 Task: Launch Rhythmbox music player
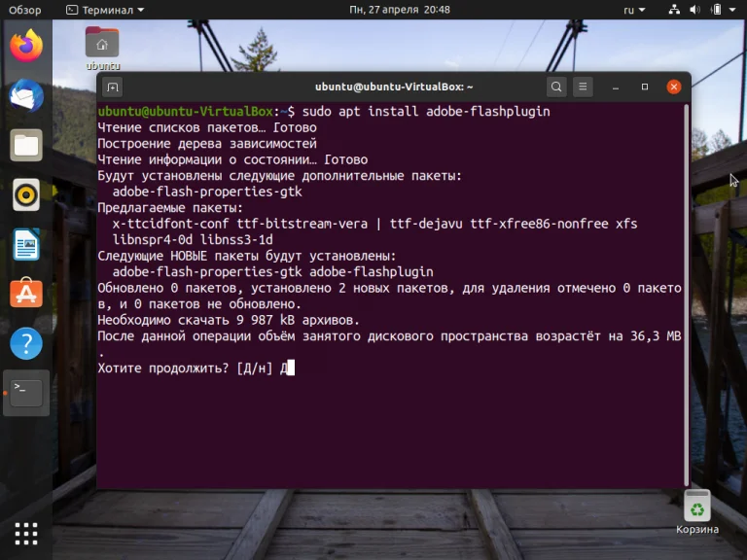[x=26, y=194]
